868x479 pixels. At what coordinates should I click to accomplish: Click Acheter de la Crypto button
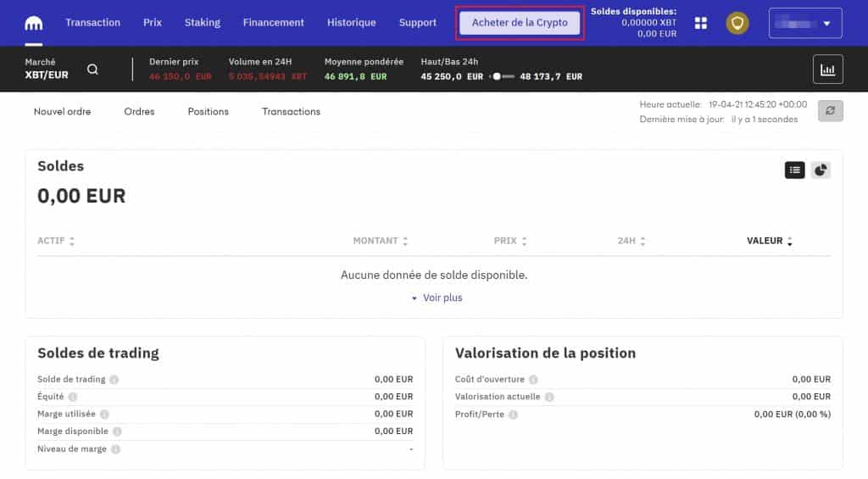[x=520, y=23]
